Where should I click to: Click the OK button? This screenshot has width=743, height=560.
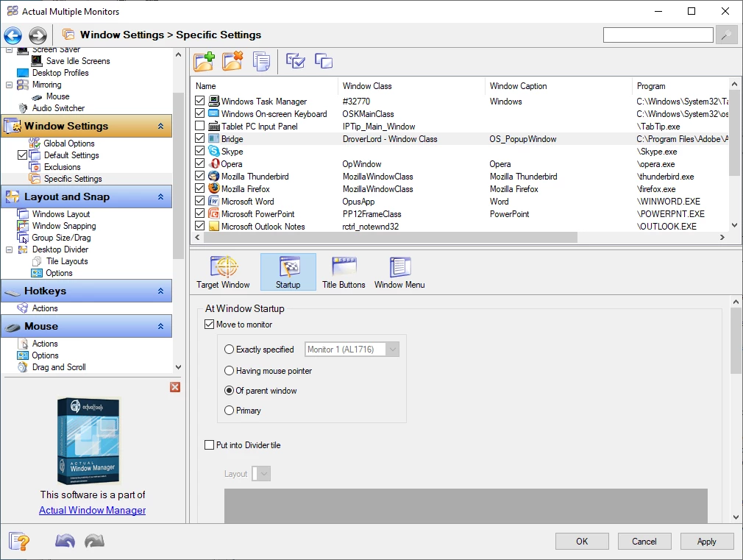point(582,541)
